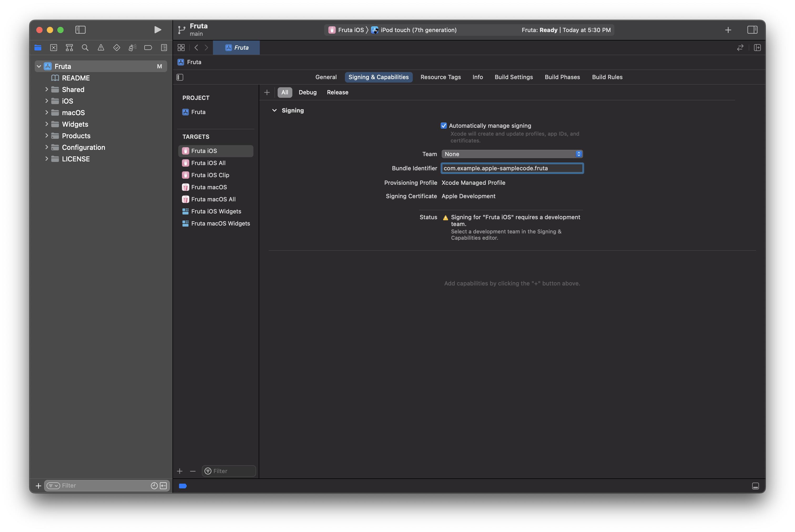This screenshot has height=532, width=795.
Task: Run the Fruta iOS scheme
Action: (x=157, y=30)
